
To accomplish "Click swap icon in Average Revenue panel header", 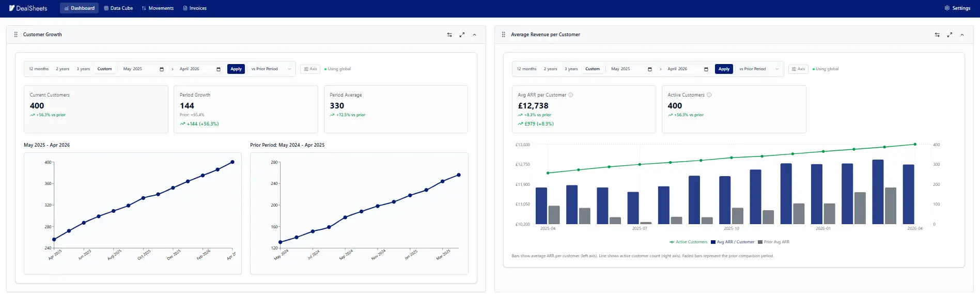I will (x=937, y=35).
